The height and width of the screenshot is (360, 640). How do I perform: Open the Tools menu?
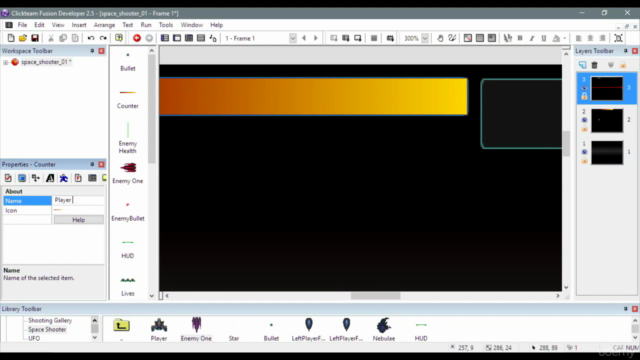coord(166,25)
